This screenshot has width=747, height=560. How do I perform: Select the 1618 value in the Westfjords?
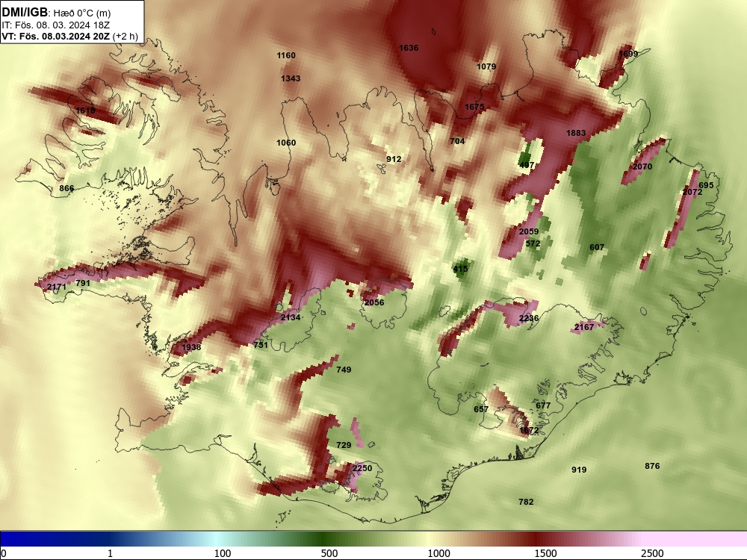pos(85,111)
